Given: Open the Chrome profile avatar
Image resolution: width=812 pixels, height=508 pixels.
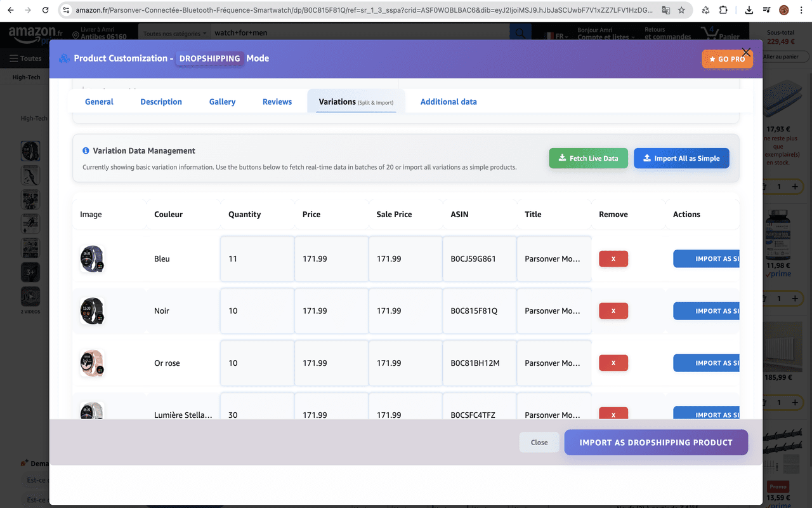Looking at the screenshot, I should click(784, 10).
